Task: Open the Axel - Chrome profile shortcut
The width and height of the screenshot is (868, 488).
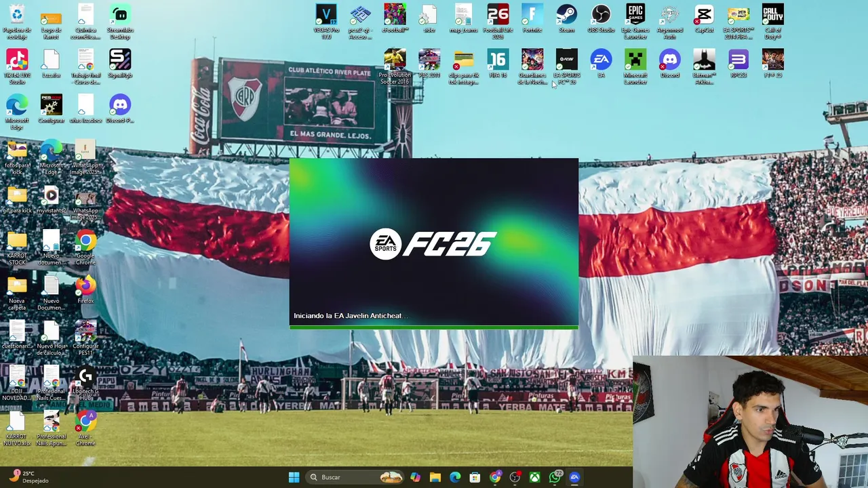Action: click(85, 428)
